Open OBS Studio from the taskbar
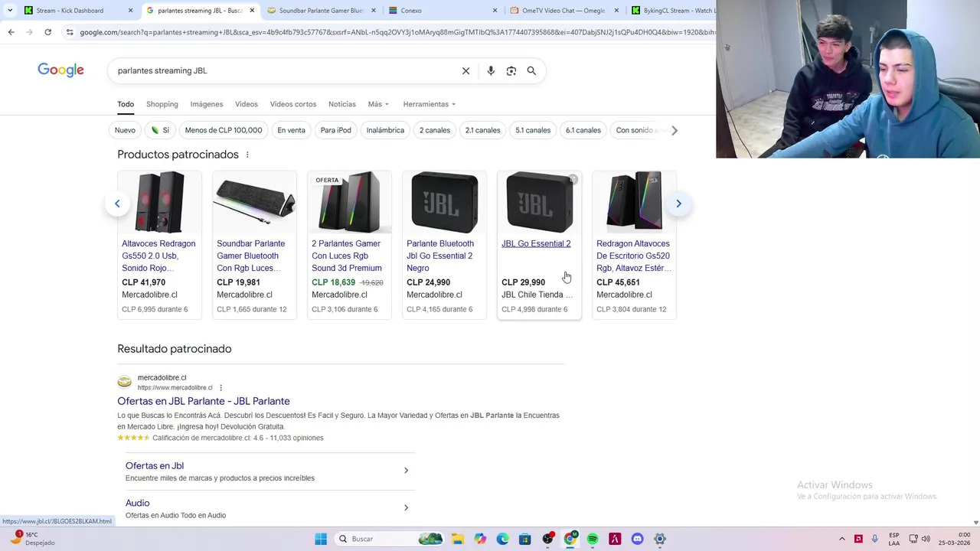The image size is (980, 551). tap(547, 539)
